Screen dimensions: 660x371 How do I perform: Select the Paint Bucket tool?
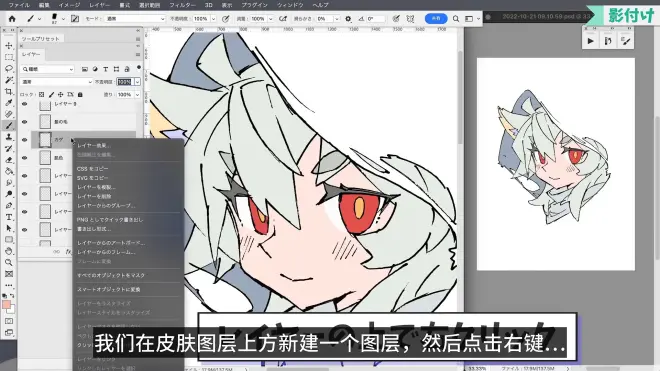click(x=8, y=171)
